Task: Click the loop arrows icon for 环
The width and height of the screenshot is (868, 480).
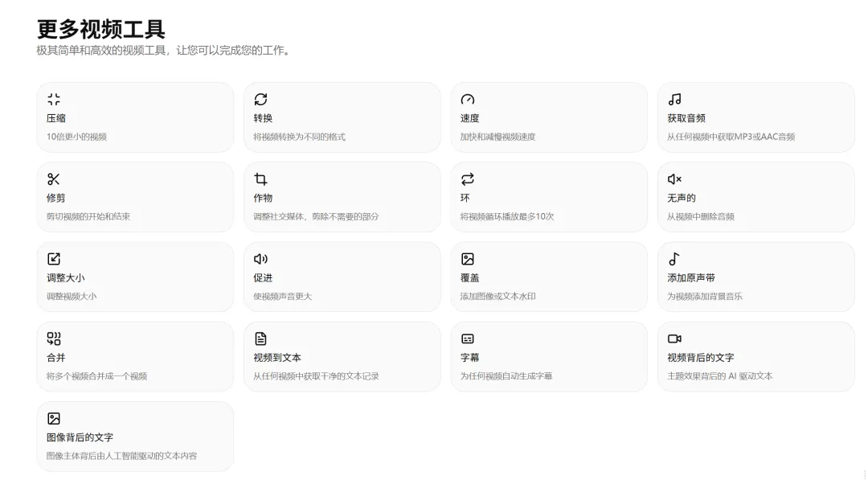Action: [x=468, y=178]
